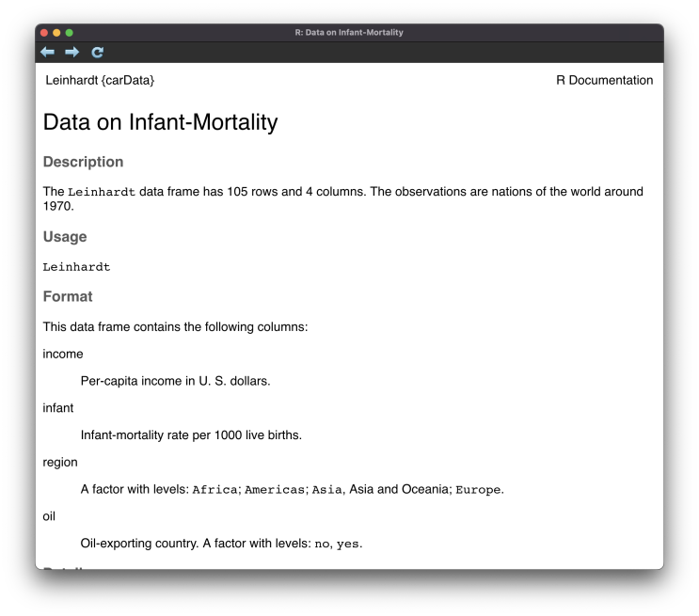Select the Usage section heading

[x=65, y=237]
